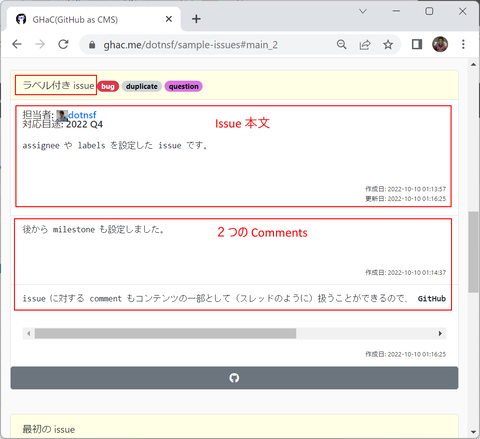Screen dimensions: 480x439
Task: Click the vertical scrollbar down arrow
Action: coord(473,432)
